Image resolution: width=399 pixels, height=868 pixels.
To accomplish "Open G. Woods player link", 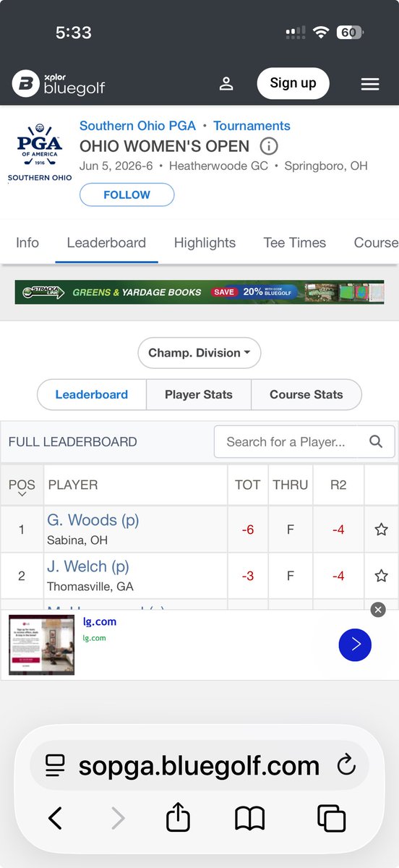I will [93, 520].
